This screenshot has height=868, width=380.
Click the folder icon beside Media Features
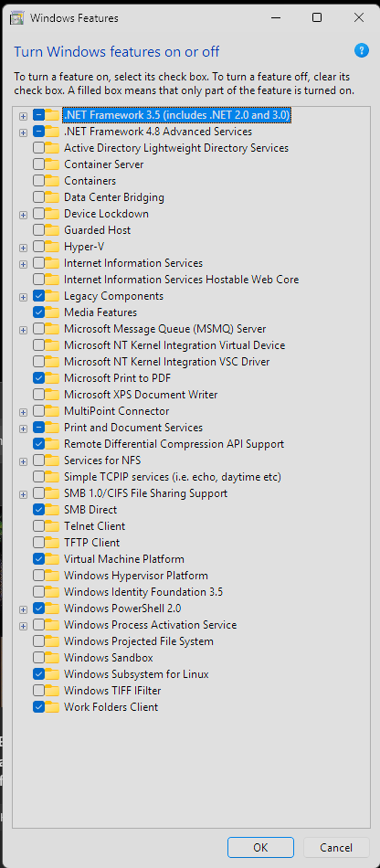[53, 312]
